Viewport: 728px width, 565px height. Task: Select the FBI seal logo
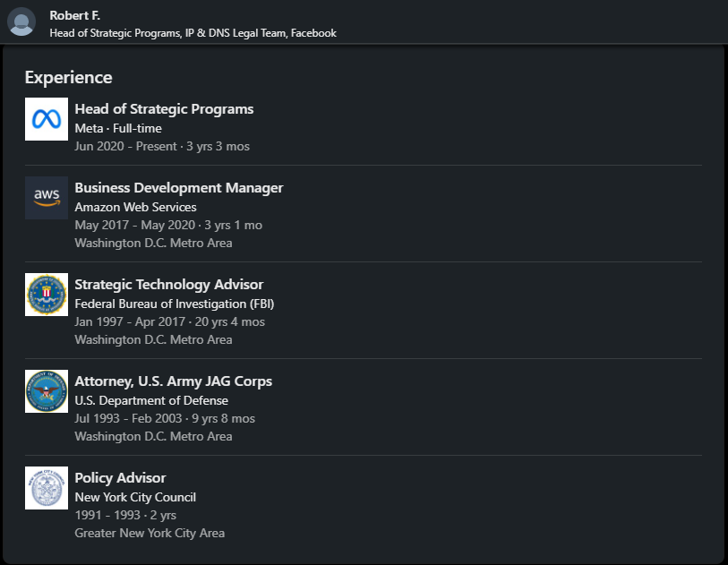point(47,295)
